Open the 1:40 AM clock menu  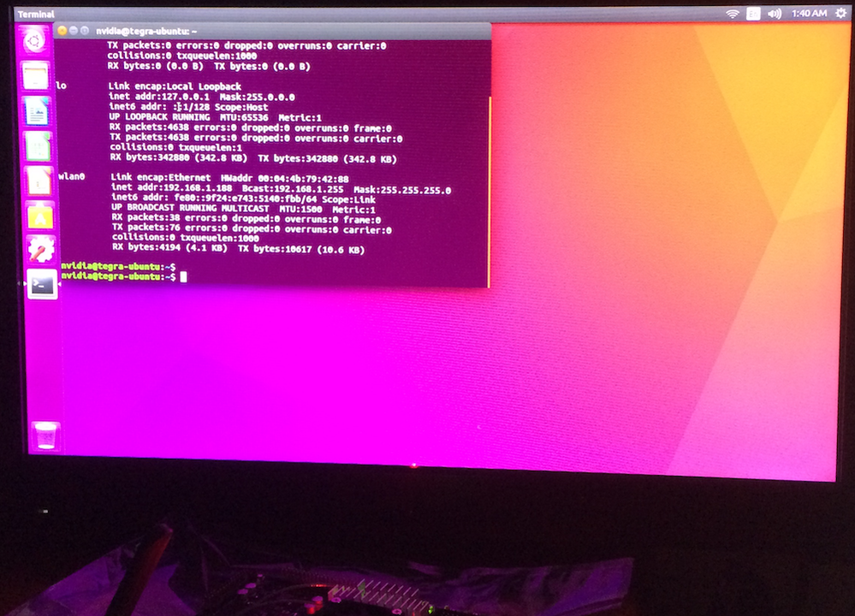click(x=809, y=13)
